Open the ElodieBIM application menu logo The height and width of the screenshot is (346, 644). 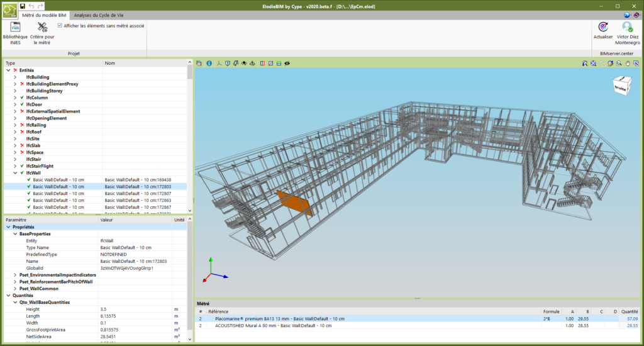point(10,10)
